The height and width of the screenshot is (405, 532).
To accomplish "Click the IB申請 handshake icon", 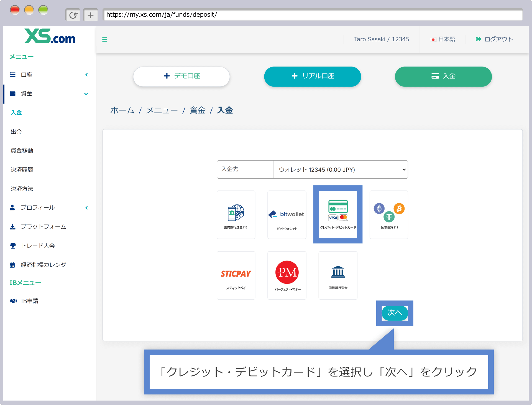I will click(13, 301).
